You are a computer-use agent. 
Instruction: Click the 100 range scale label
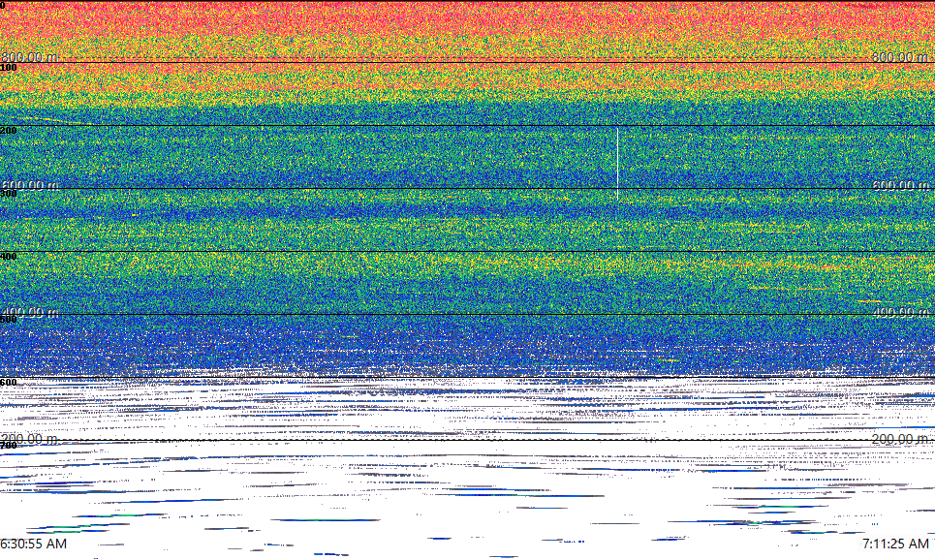coord(9,68)
